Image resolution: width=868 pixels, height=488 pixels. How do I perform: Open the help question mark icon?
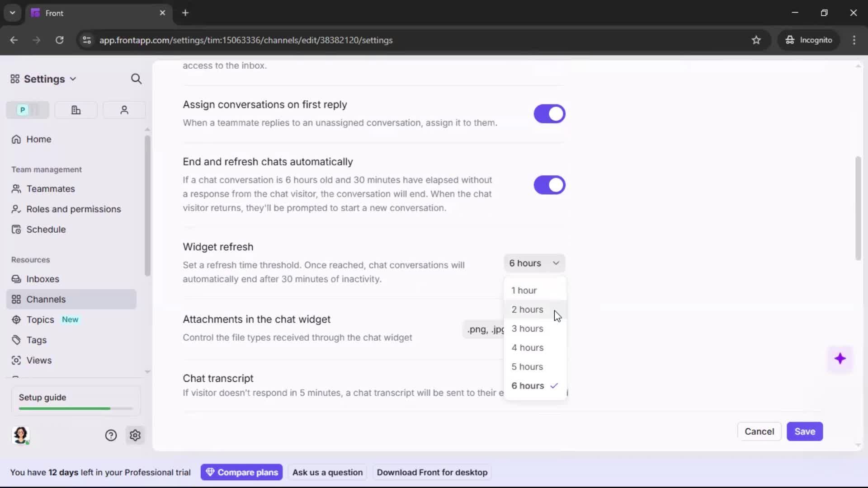click(x=111, y=435)
